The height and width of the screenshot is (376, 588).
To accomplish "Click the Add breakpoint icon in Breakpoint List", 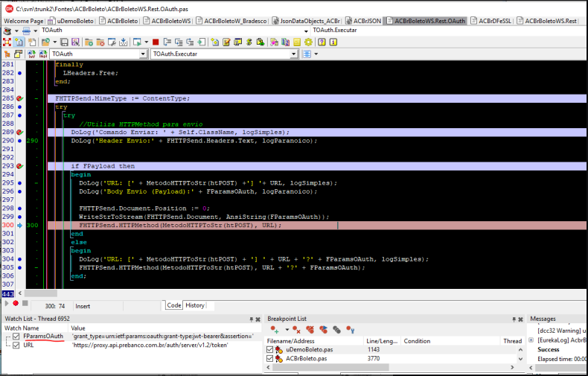I will pyautogui.click(x=275, y=330).
